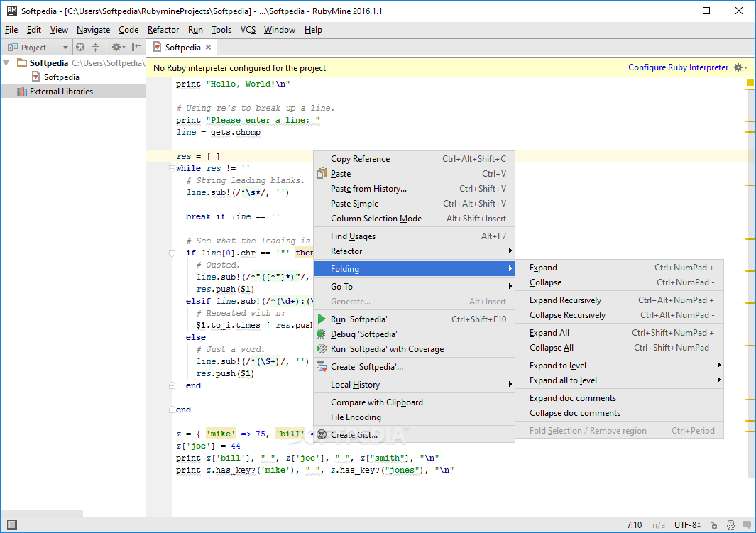This screenshot has width=756, height=533.
Task: Click the scroll from source target icon
Action: [x=80, y=48]
